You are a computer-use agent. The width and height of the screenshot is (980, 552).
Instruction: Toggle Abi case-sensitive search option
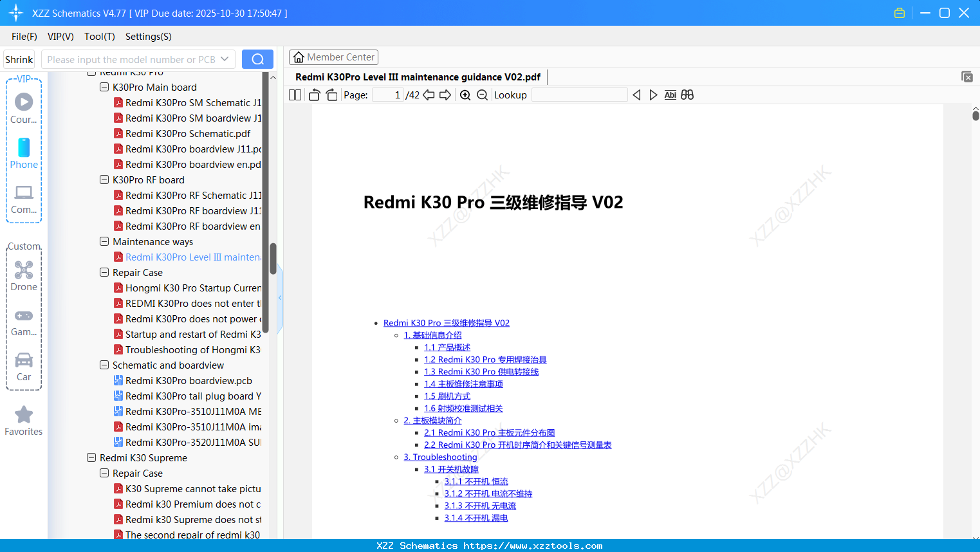pos(670,95)
